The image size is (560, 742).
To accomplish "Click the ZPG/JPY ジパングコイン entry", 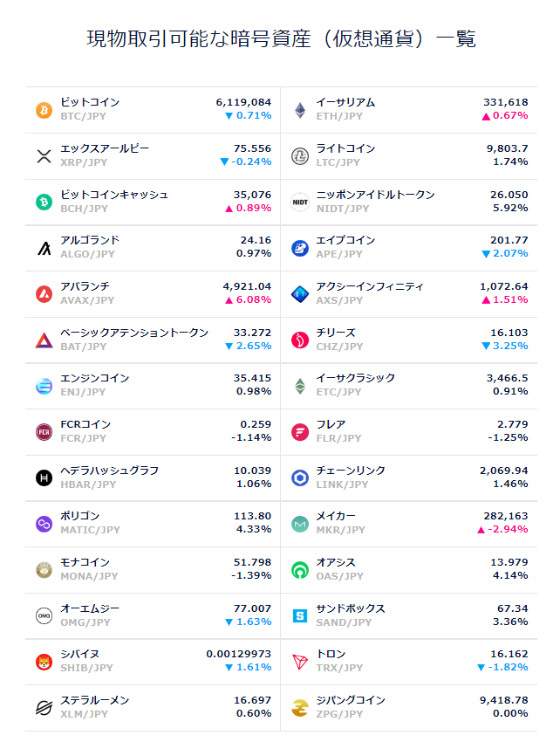I will pos(409,707).
